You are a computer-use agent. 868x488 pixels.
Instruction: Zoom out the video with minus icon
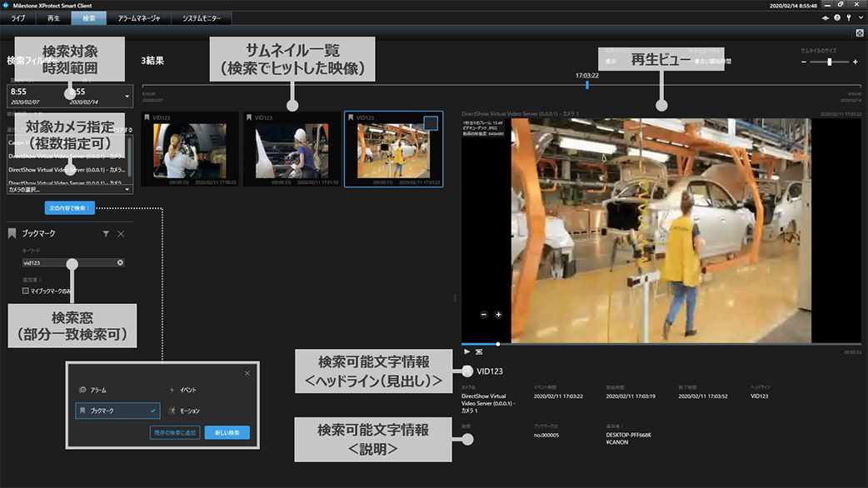coord(484,315)
